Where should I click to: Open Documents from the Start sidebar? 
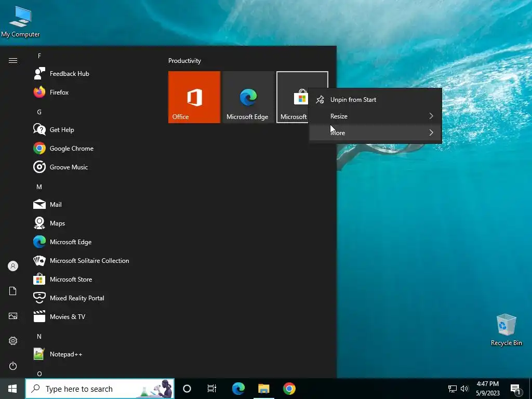click(x=13, y=291)
